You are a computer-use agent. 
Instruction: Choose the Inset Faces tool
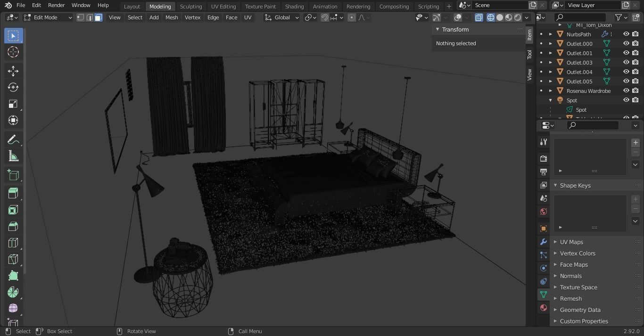pyautogui.click(x=13, y=210)
